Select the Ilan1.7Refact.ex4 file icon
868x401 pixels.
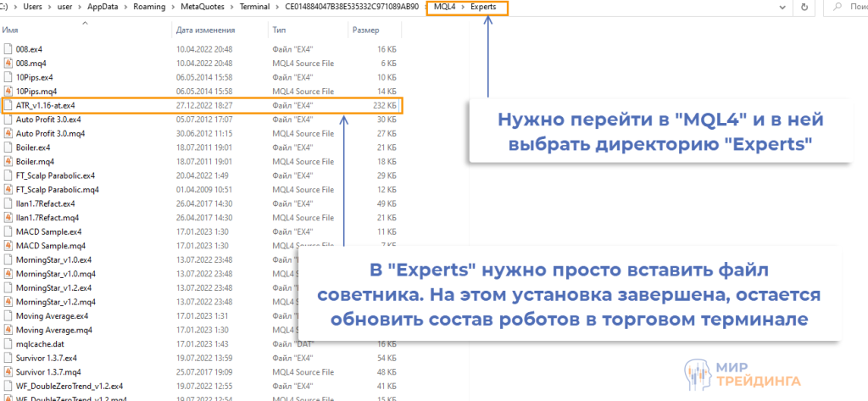[x=9, y=204]
